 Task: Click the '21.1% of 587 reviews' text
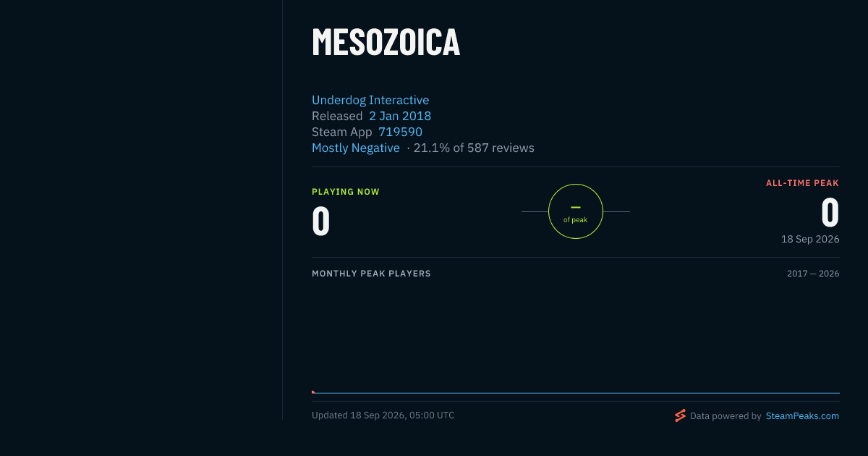tap(474, 148)
